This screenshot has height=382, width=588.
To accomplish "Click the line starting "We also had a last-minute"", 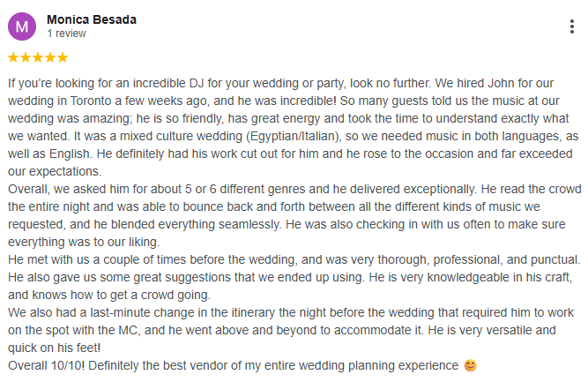I will coord(291,312).
